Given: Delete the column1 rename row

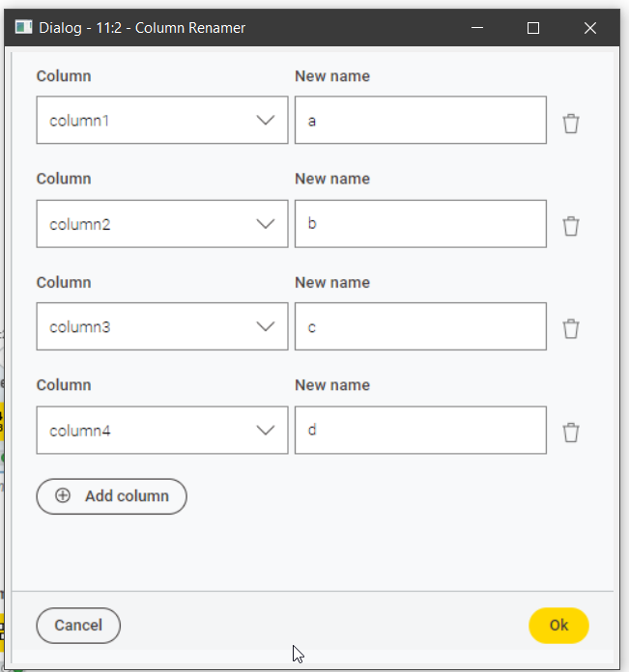Looking at the screenshot, I should pos(571,124).
